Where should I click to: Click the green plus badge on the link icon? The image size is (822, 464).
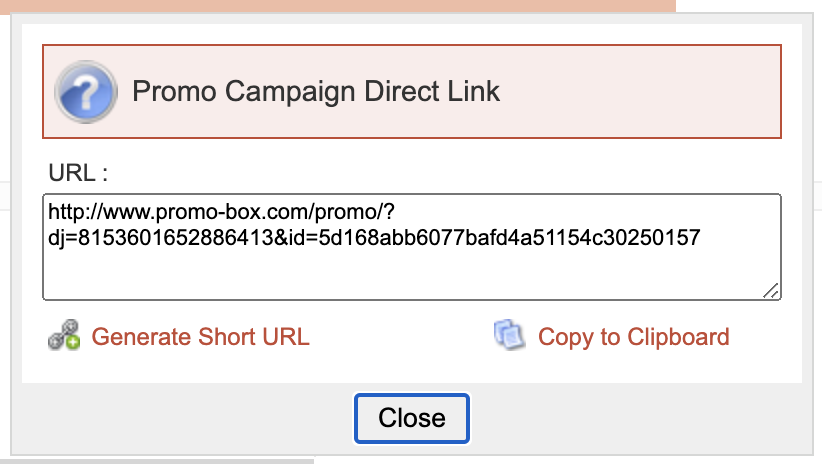coord(72,343)
